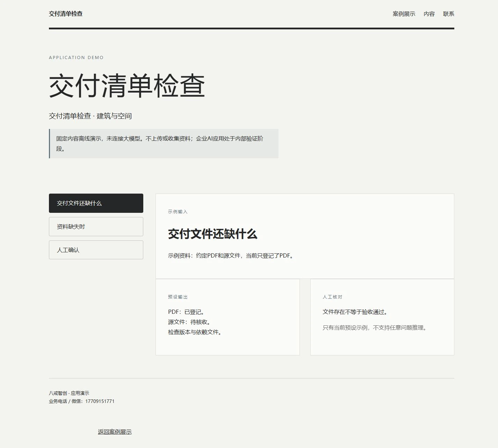Click the notice starting with 固定内容离线演示
The height and width of the screenshot is (448, 498).
[164, 144]
